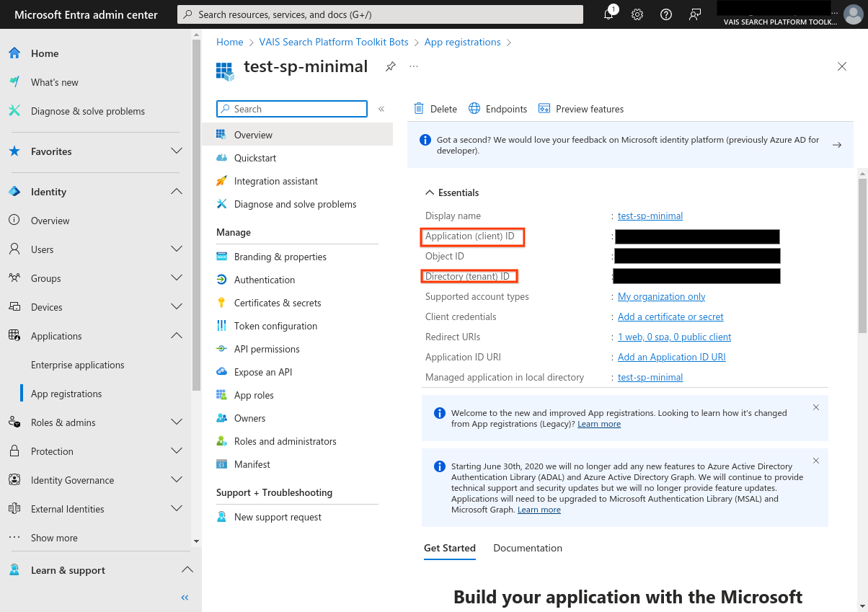The height and width of the screenshot is (612, 868).
Task: Click Add an Application ID URI link
Action: pyautogui.click(x=672, y=357)
